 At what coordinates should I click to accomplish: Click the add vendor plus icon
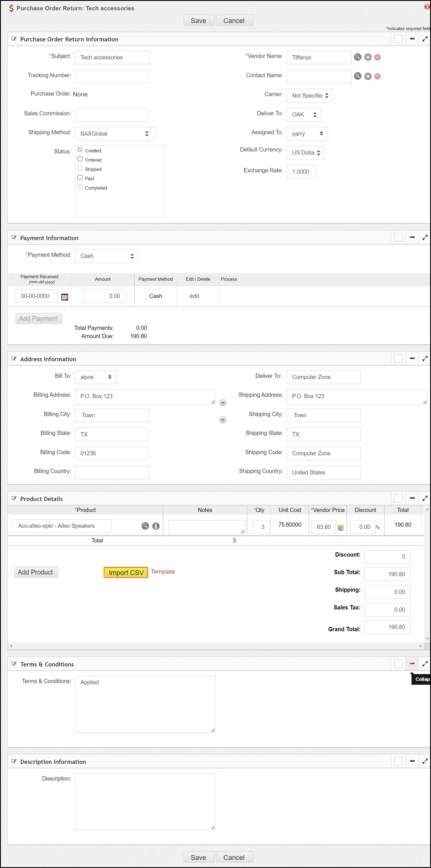click(368, 57)
